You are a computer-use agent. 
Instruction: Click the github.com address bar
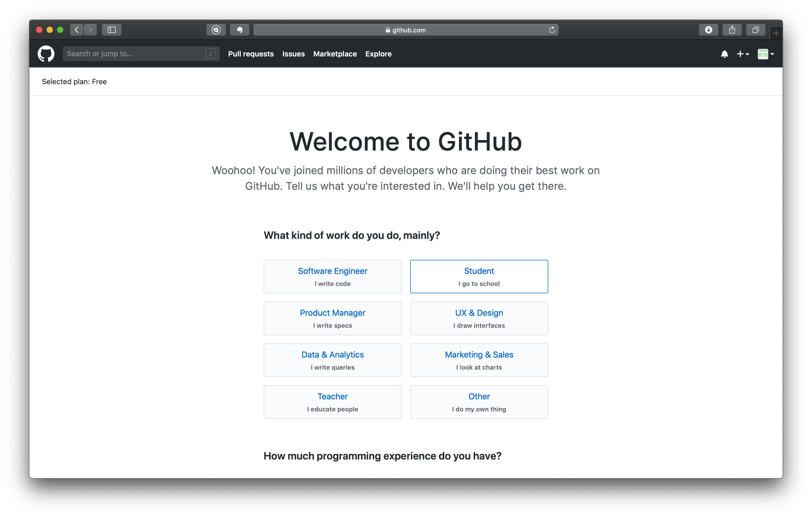[x=406, y=30]
